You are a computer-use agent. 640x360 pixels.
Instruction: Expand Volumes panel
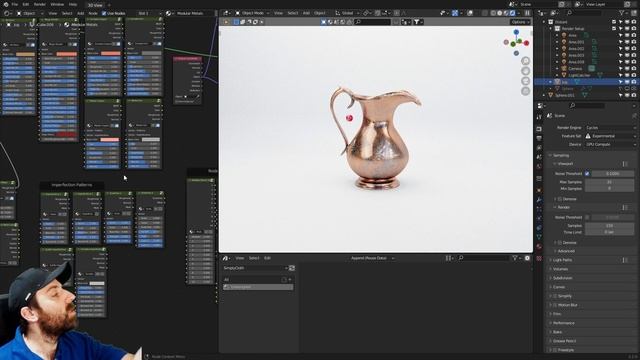point(560,269)
